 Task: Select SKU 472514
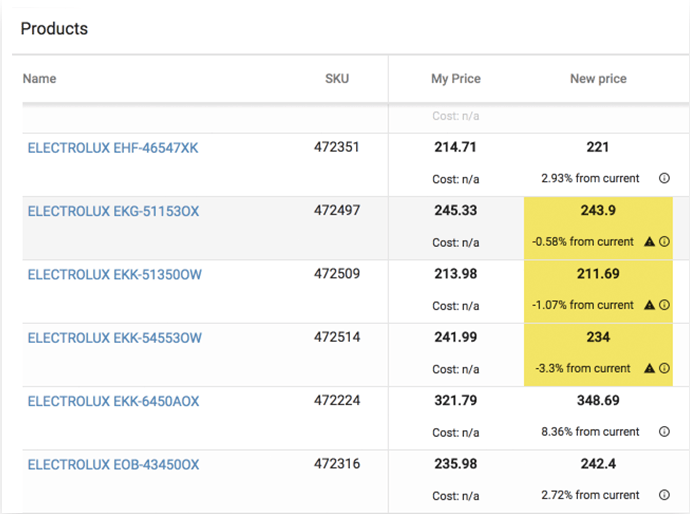pos(337,337)
